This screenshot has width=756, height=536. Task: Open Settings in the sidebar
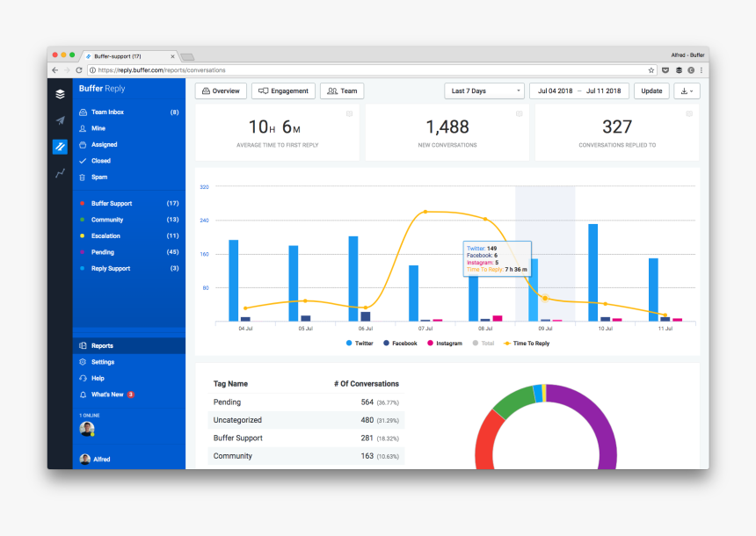128,362
